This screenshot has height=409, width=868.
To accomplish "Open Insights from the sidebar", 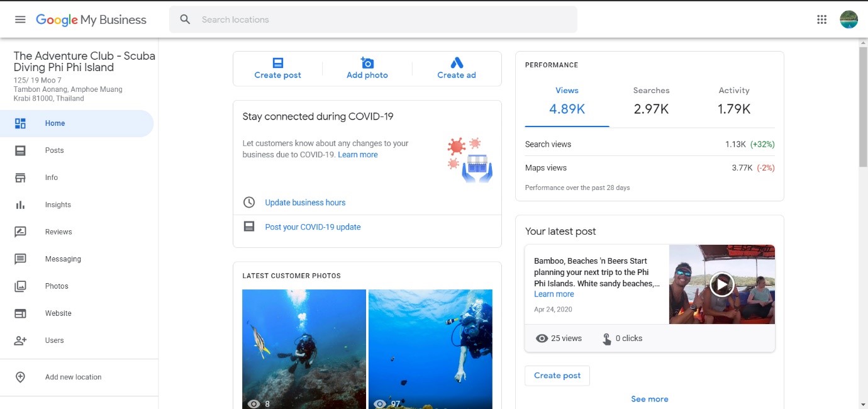I will (x=58, y=204).
